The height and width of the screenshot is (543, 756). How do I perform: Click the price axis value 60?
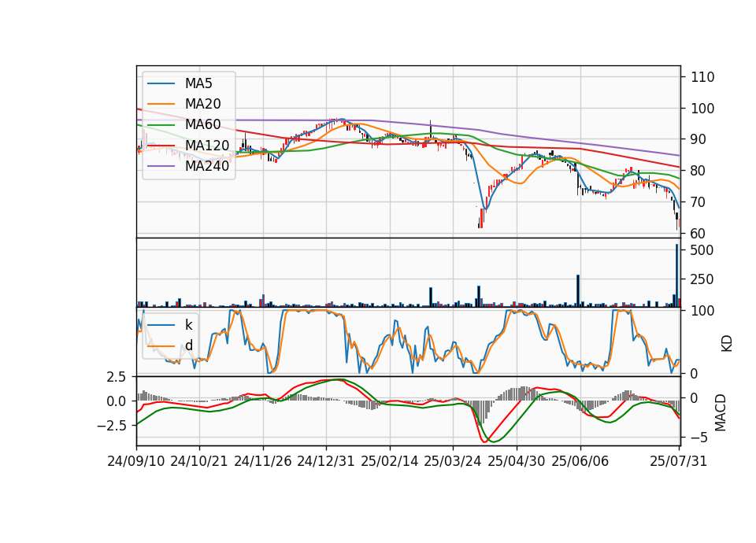(x=699, y=233)
